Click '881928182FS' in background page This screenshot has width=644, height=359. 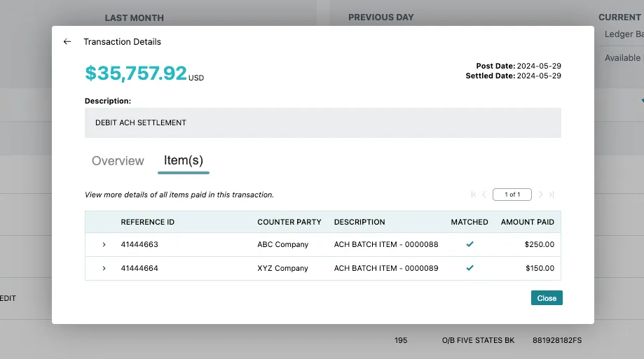tap(557, 340)
